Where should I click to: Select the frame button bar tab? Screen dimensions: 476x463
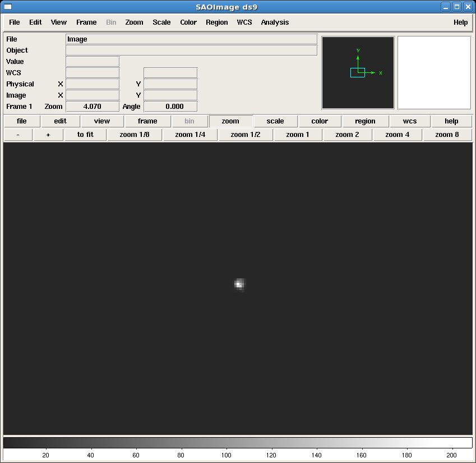147,121
